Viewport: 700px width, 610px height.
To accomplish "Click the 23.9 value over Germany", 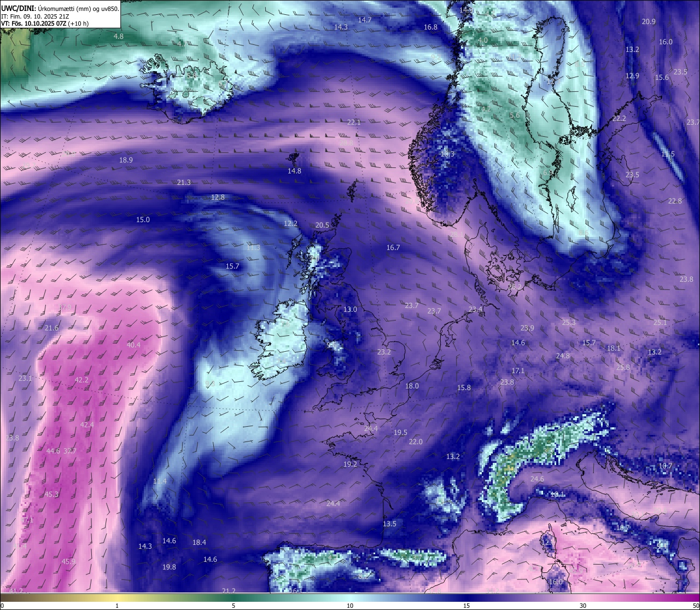I will pyautogui.click(x=527, y=328).
